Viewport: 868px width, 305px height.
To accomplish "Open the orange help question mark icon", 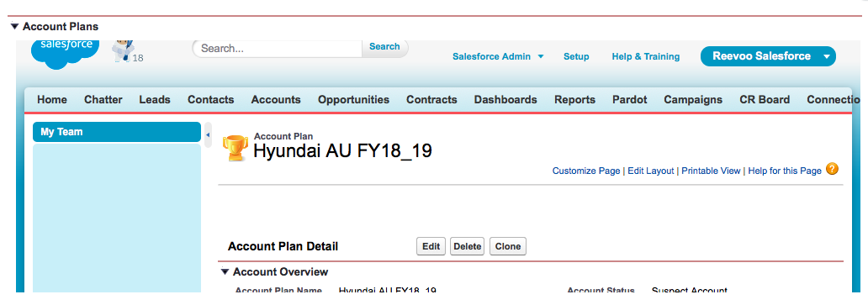I will (832, 169).
